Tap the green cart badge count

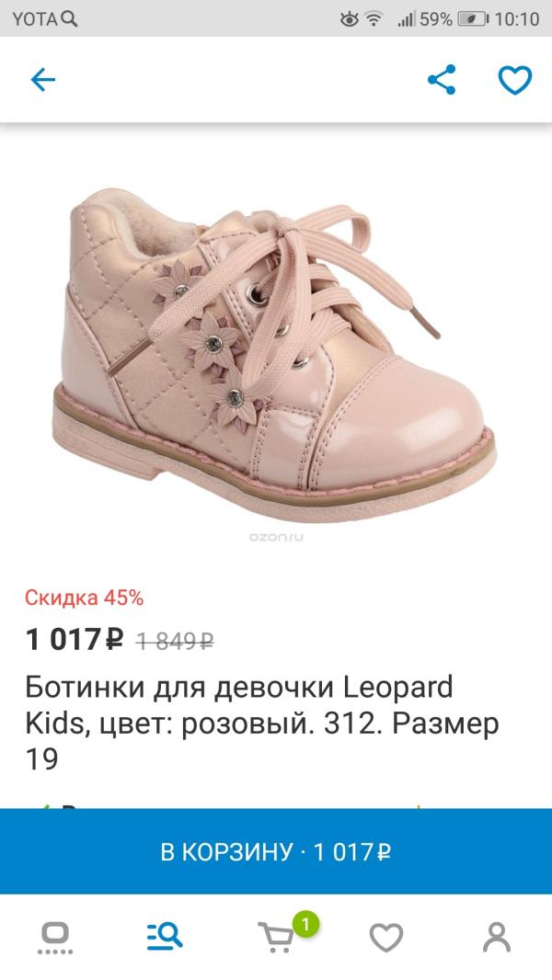click(305, 924)
